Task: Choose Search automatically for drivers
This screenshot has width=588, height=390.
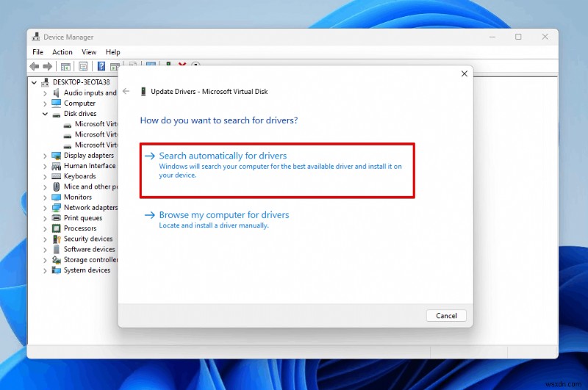Action: coord(277,170)
